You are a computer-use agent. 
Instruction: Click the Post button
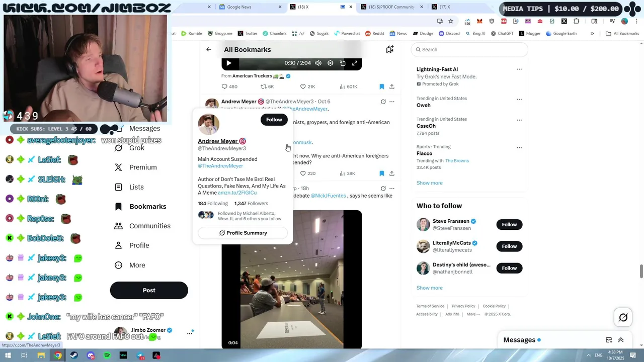[x=149, y=290]
